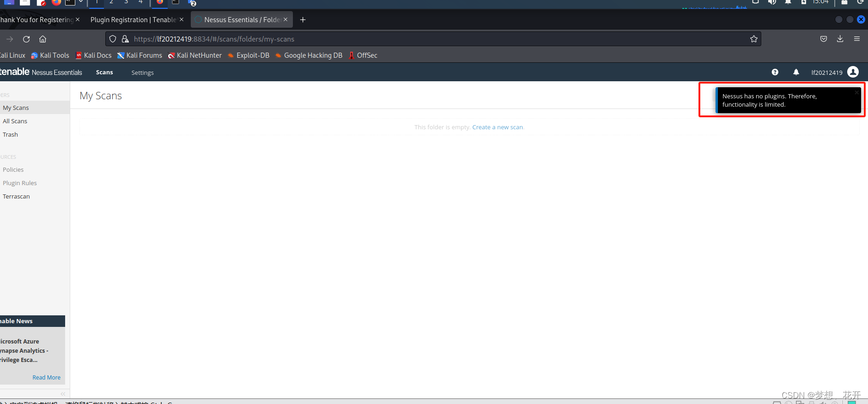This screenshot has width=868, height=404.
Task: Open the Nessus notifications bell
Action: (796, 72)
